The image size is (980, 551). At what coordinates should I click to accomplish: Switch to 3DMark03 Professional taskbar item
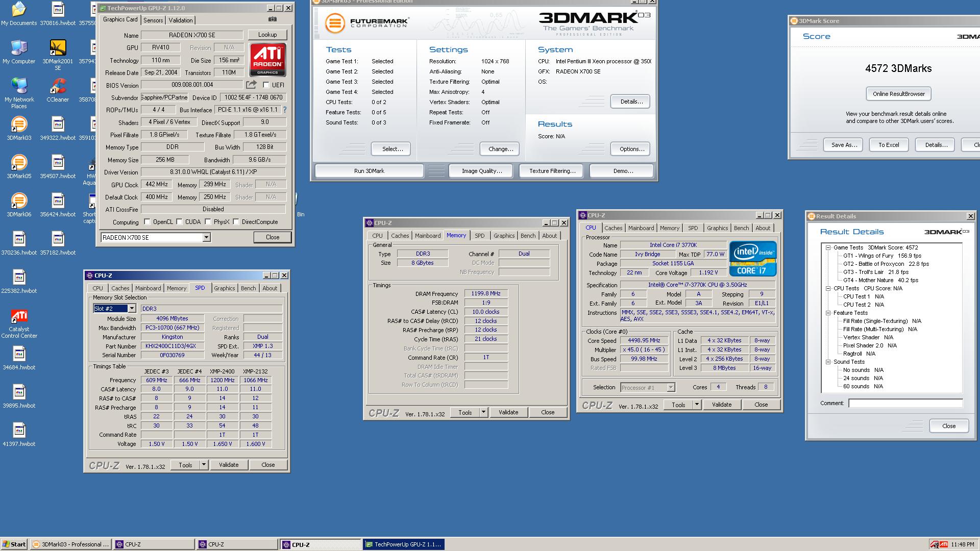[71, 544]
